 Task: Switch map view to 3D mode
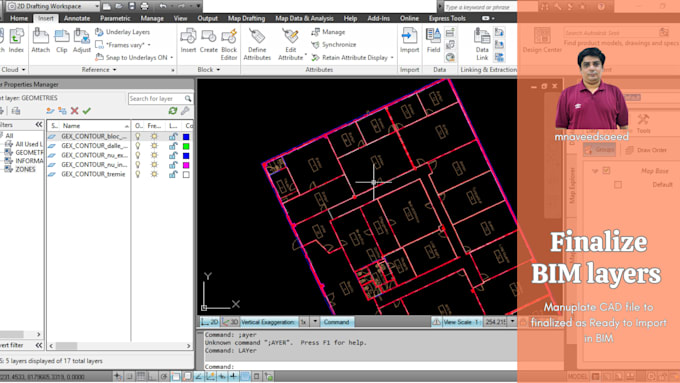pos(230,322)
